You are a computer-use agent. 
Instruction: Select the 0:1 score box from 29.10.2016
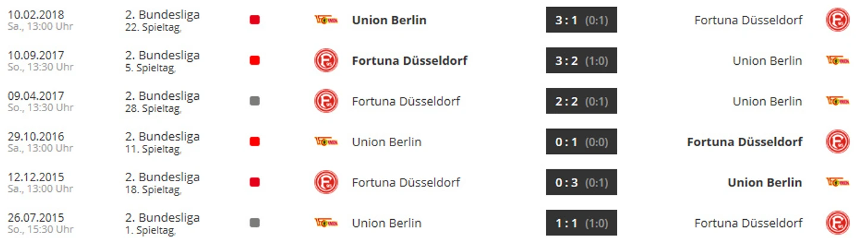point(581,141)
